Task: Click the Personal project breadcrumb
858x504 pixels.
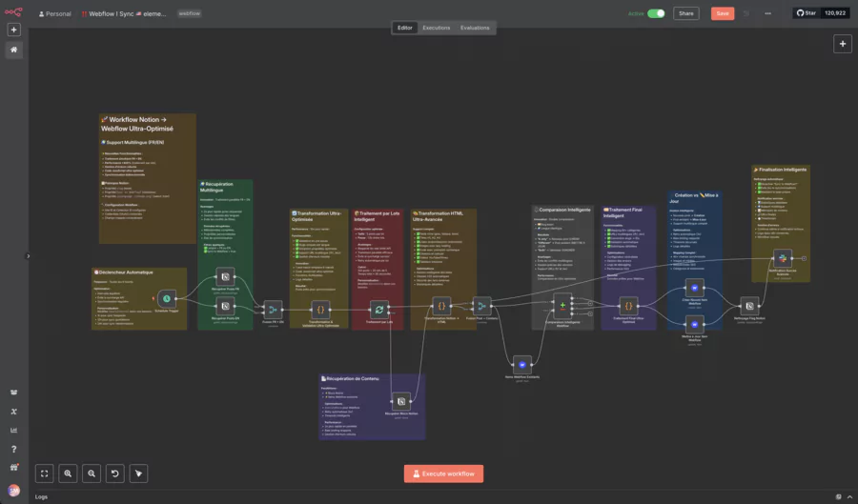Action: [x=54, y=13]
